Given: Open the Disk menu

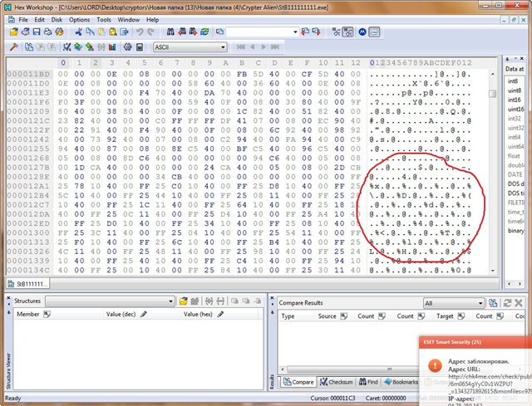Looking at the screenshot, I should (57, 20).
